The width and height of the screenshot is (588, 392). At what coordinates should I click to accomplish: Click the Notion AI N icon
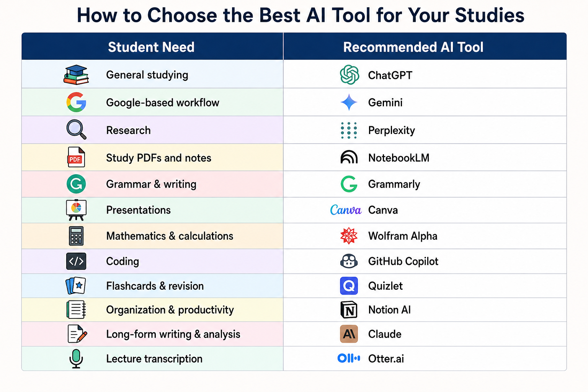[349, 310]
